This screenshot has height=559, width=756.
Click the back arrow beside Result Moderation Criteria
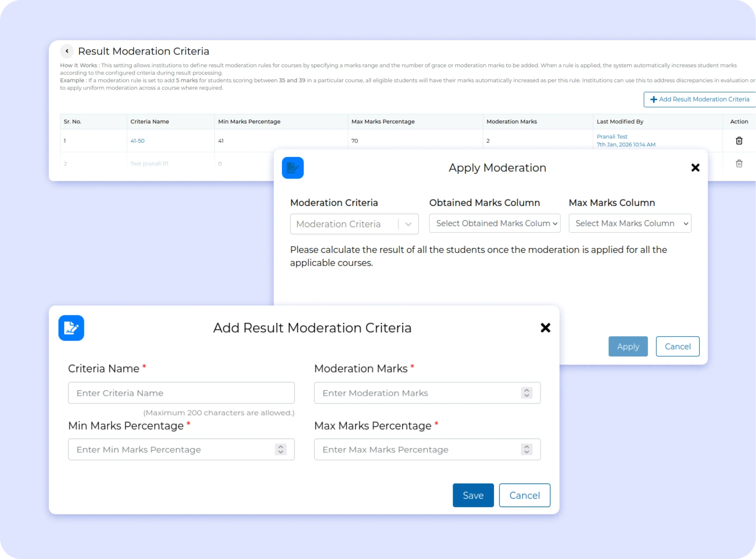click(67, 51)
